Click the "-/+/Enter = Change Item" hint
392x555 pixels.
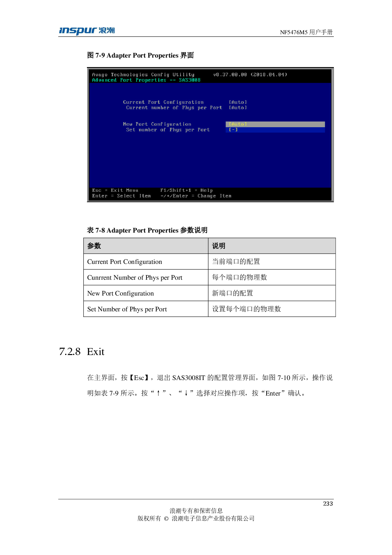(x=196, y=196)
